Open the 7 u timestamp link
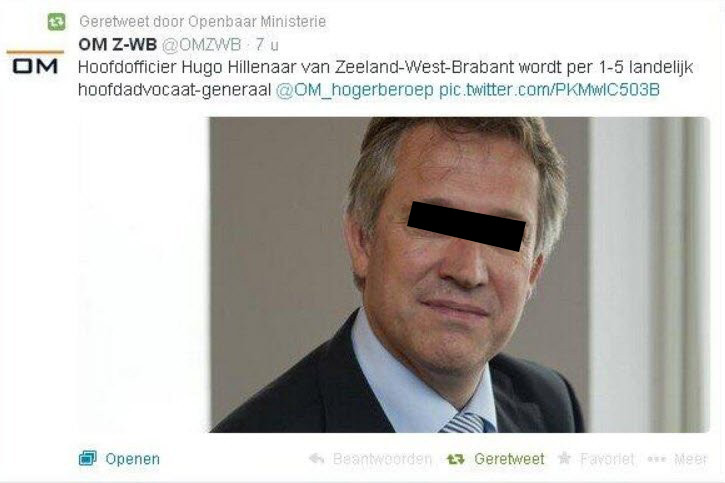725x483 pixels. click(x=267, y=44)
